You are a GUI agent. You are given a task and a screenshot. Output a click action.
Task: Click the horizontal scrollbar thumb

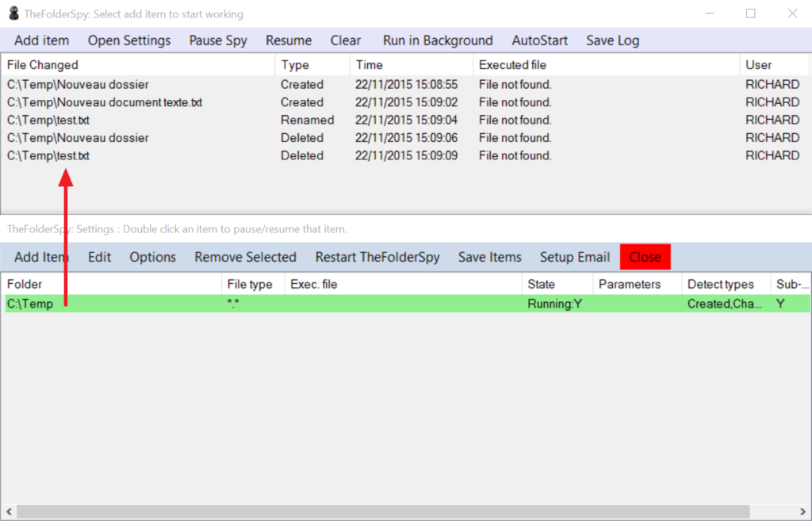(x=383, y=511)
